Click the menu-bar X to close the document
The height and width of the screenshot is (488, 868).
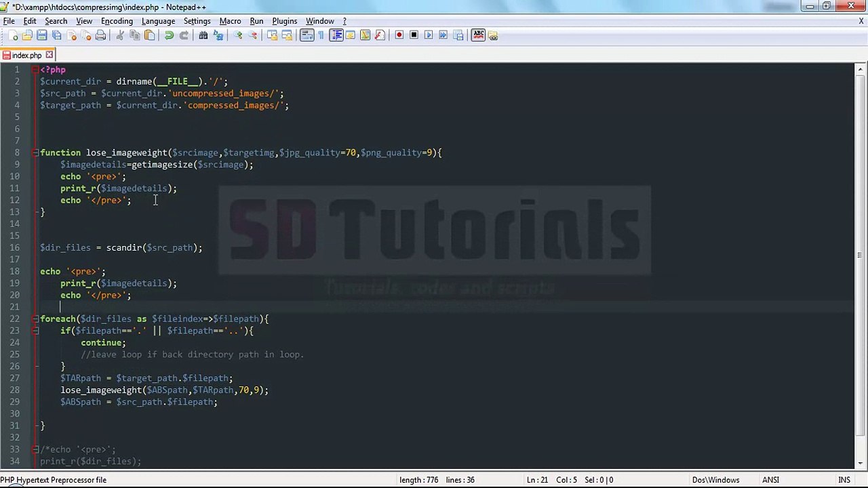tap(861, 21)
